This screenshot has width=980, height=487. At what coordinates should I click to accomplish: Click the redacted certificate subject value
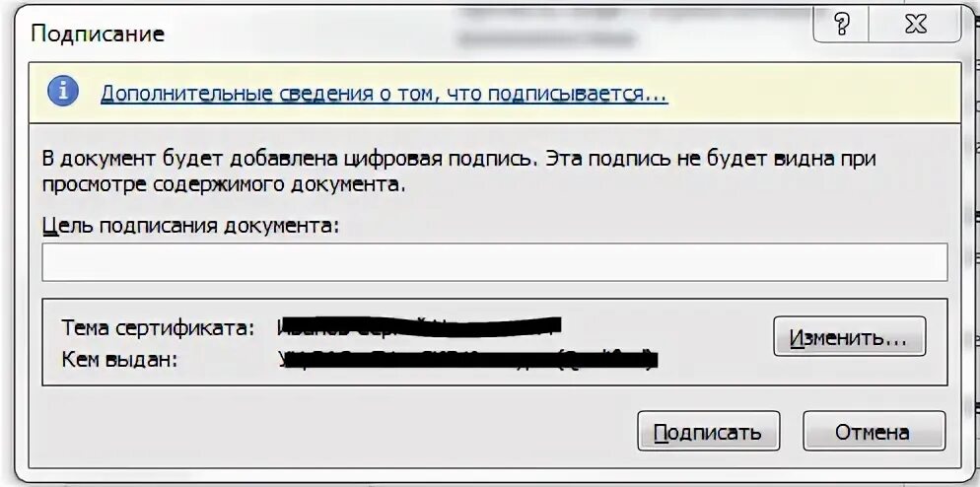pos(419,325)
